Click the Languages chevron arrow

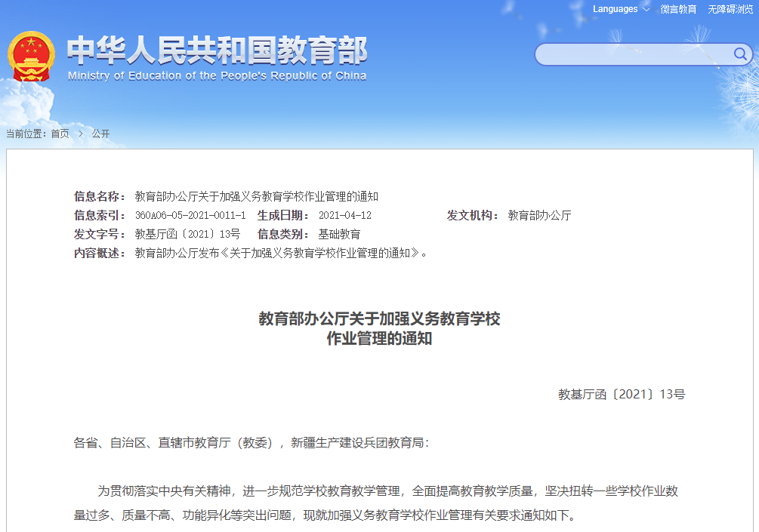645,9
